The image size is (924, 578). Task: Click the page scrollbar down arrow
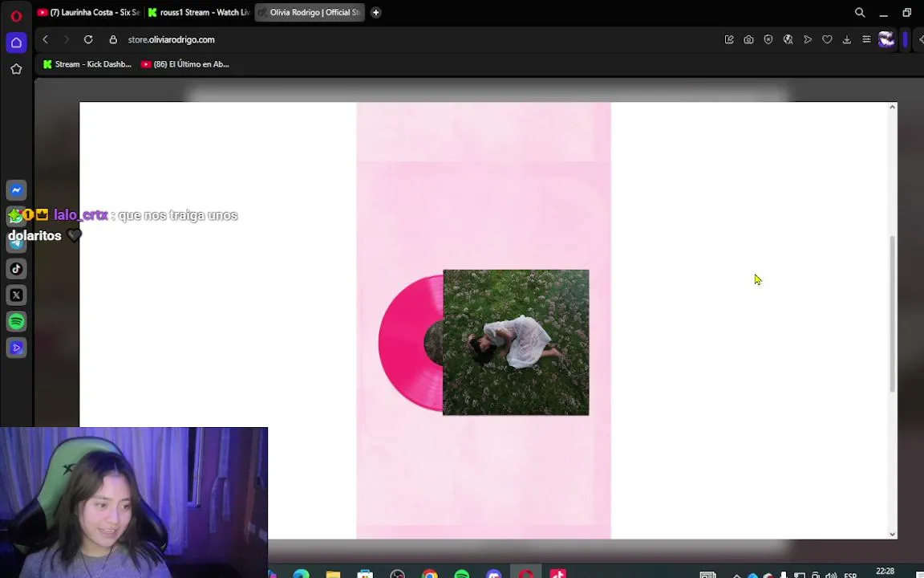click(x=892, y=535)
